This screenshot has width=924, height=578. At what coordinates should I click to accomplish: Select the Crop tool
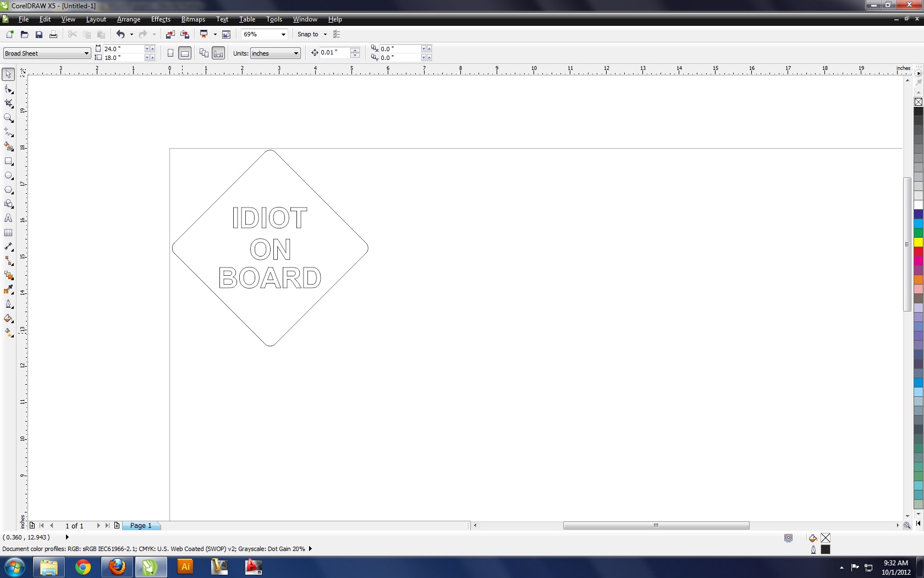(8, 103)
